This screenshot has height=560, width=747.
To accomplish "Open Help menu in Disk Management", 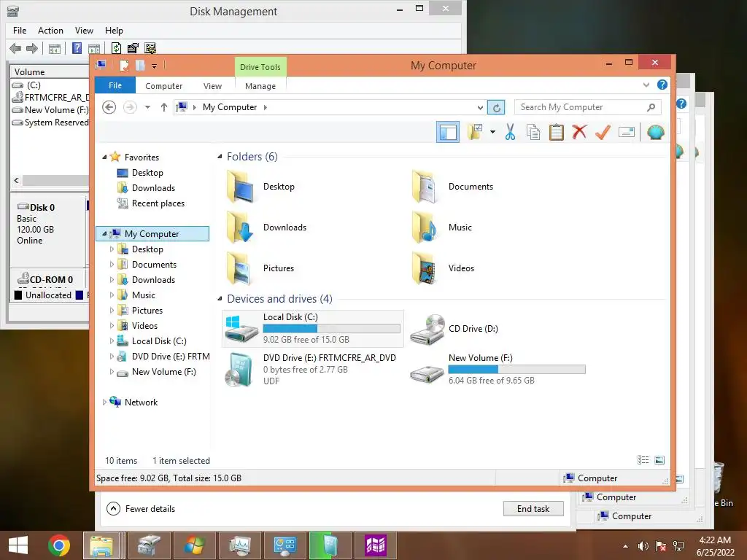I will click(x=114, y=31).
